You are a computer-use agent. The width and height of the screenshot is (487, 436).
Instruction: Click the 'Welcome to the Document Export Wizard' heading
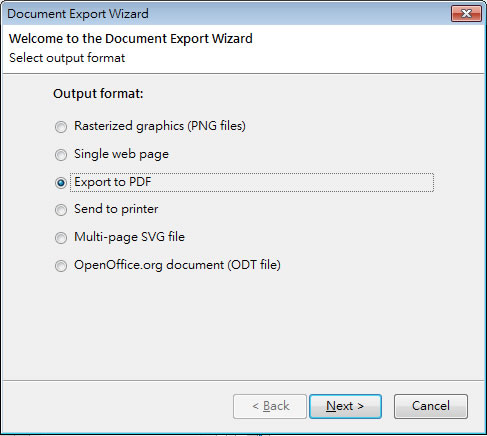click(131, 39)
